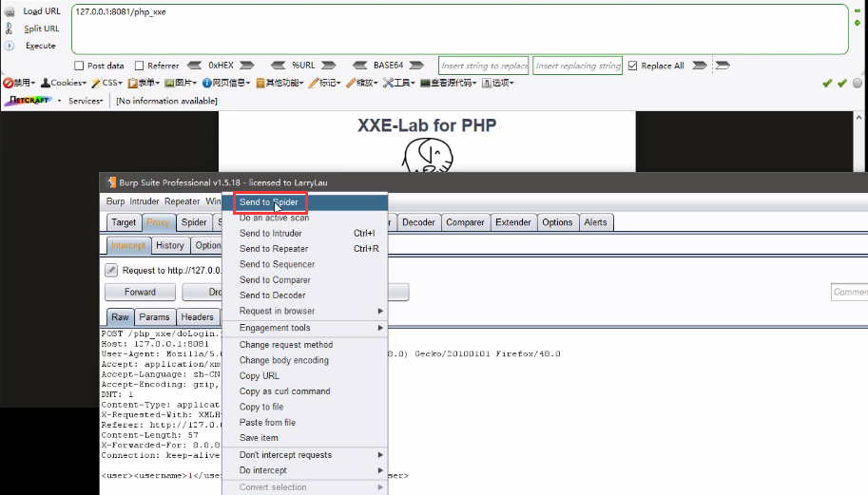Click the Split URL icon
This screenshot has height=495, width=868.
click(x=9, y=29)
